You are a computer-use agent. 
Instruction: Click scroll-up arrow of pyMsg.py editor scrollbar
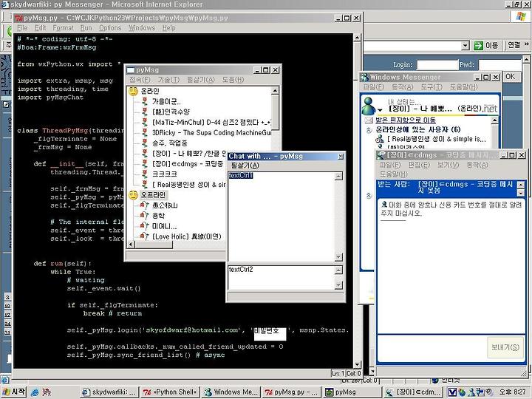[357, 38]
